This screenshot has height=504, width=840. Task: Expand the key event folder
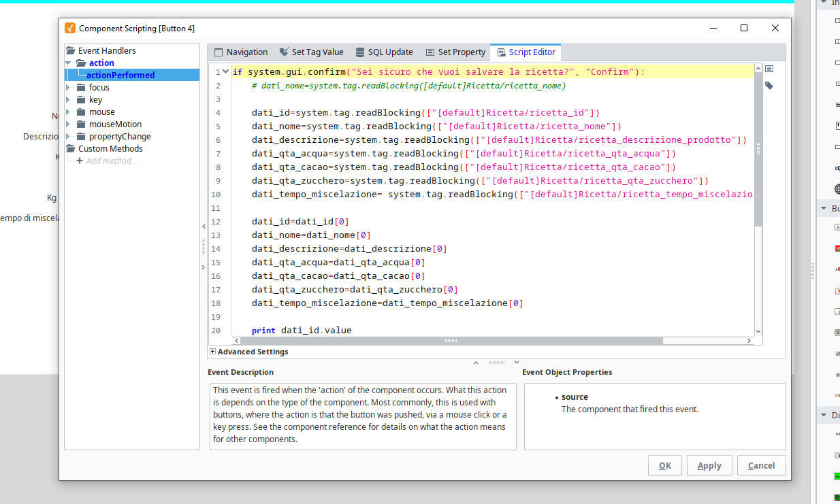coord(68,100)
